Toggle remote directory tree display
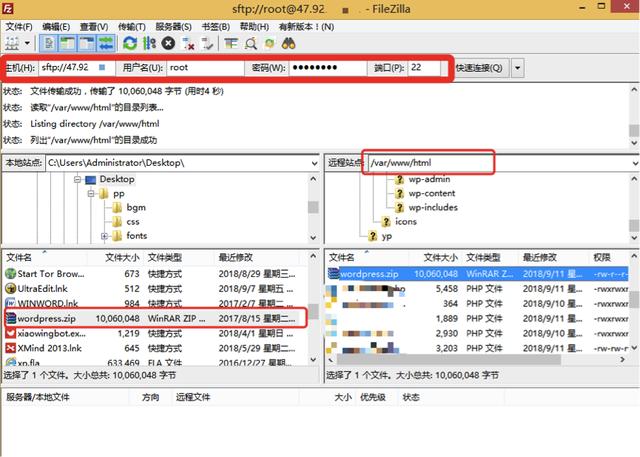The image size is (640, 457). coord(87,43)
